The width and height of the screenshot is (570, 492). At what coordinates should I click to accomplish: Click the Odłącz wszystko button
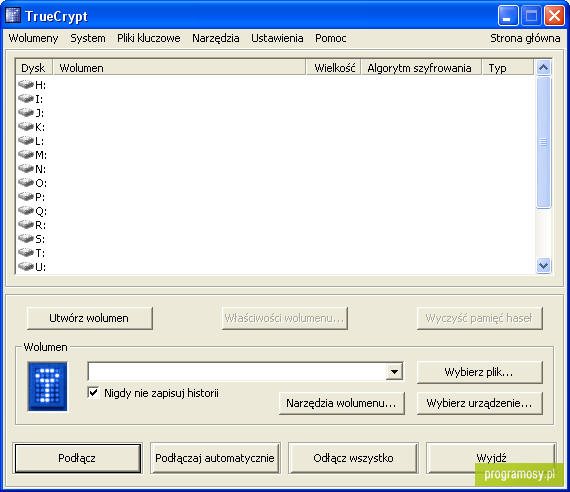(x=353, y=458)
